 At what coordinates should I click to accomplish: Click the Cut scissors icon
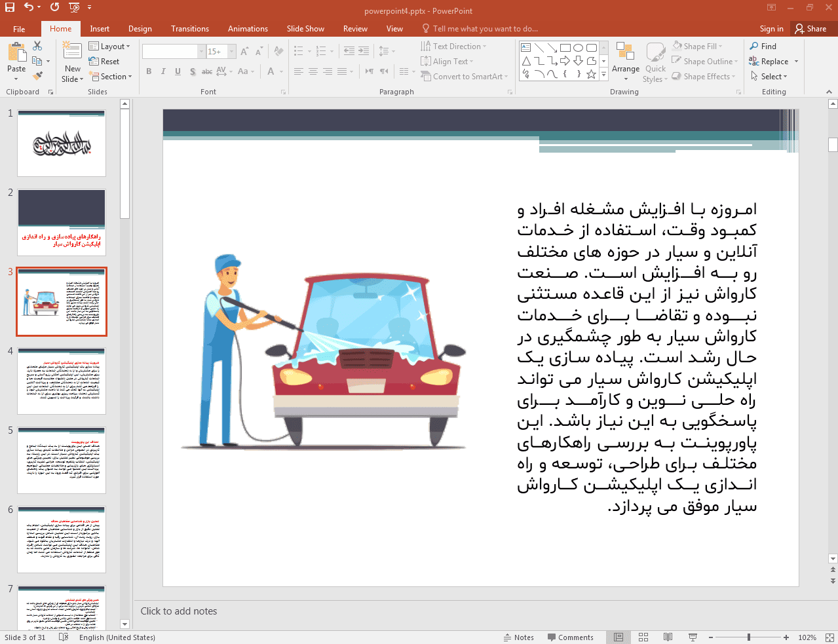click(37, 46)
